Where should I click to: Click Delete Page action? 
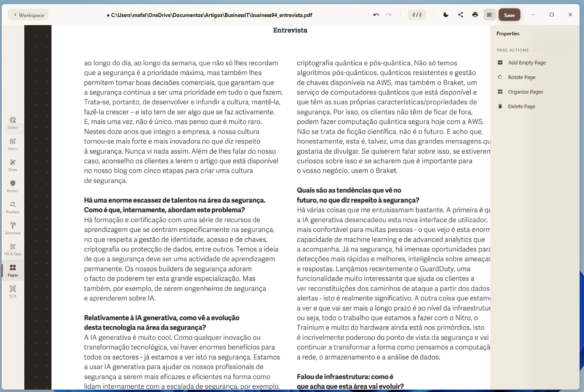click(522, 106)
